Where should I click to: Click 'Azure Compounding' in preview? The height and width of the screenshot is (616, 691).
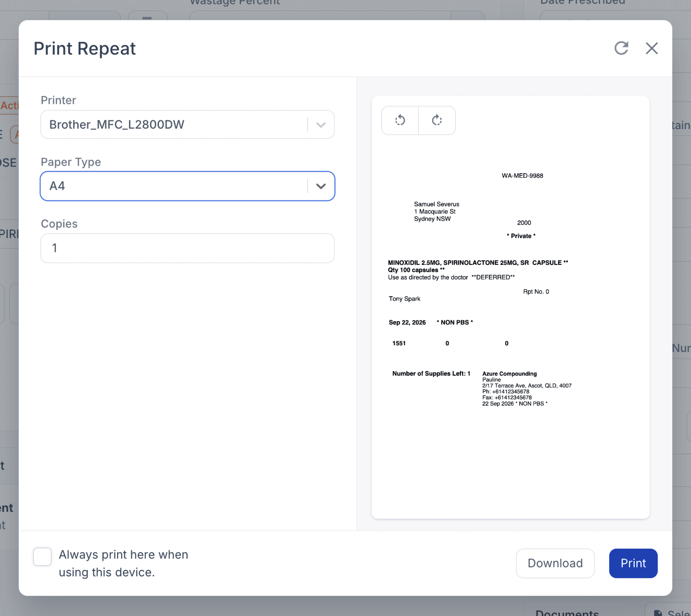(509, 374)
